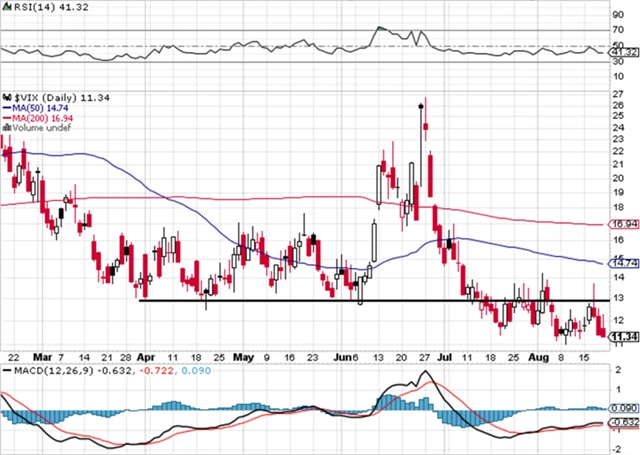Click the Aug label on date axis
Screen dimensions: 640x455
click(539, 357)
